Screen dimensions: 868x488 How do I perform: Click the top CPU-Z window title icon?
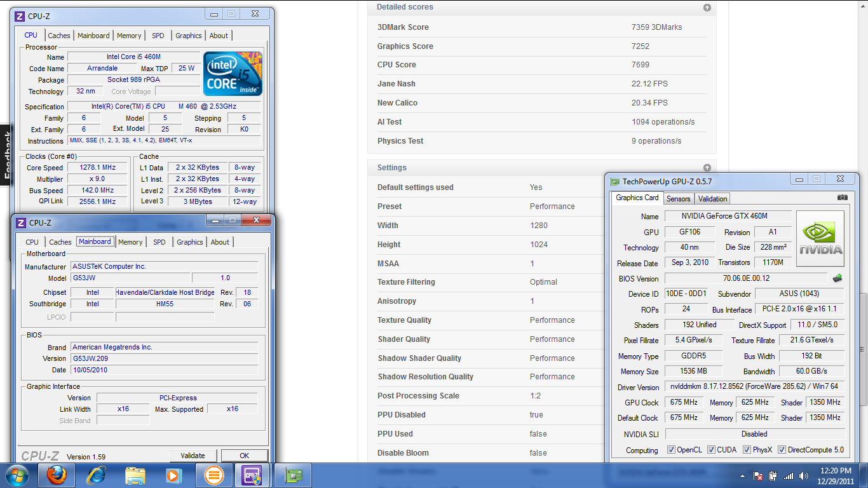20,17
